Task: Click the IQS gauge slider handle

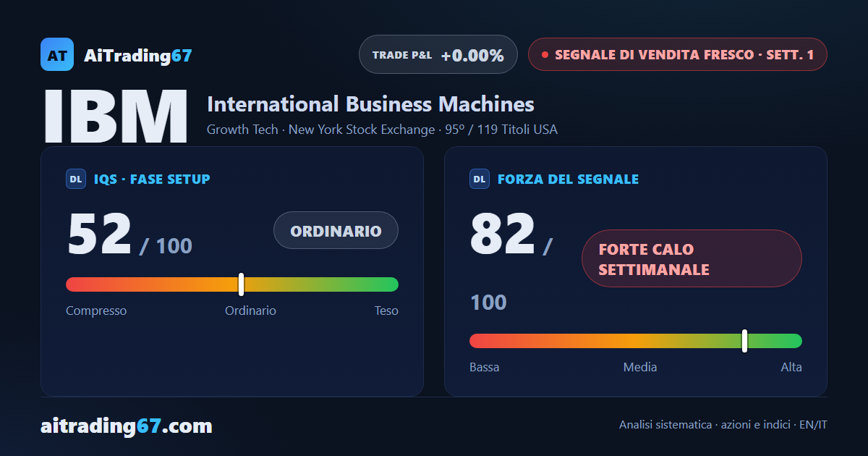Action: [241, 284]
